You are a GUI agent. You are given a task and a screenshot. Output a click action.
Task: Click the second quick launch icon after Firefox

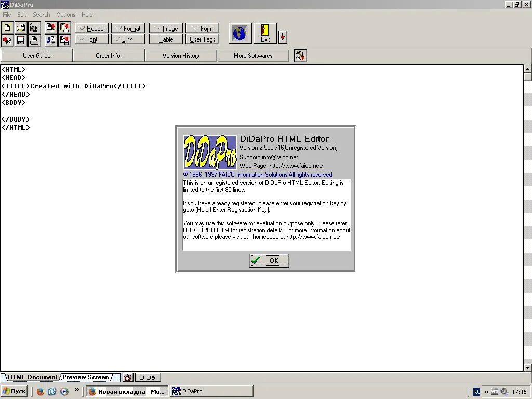tap(52, 392)
